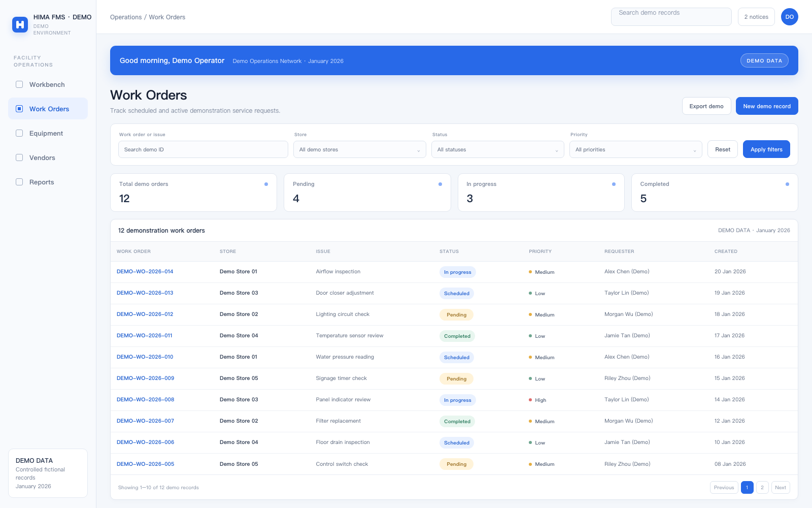Click Control switch check issue text

click(342, 464)
